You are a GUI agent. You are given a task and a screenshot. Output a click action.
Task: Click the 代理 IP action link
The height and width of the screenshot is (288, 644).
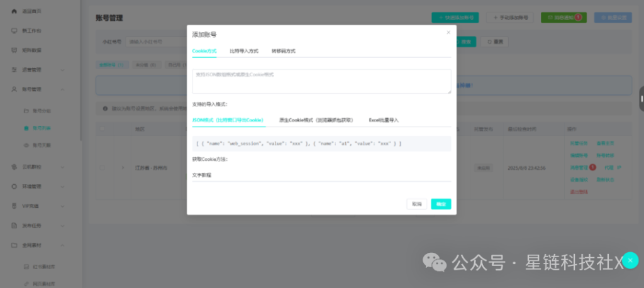tap(613, 168)
